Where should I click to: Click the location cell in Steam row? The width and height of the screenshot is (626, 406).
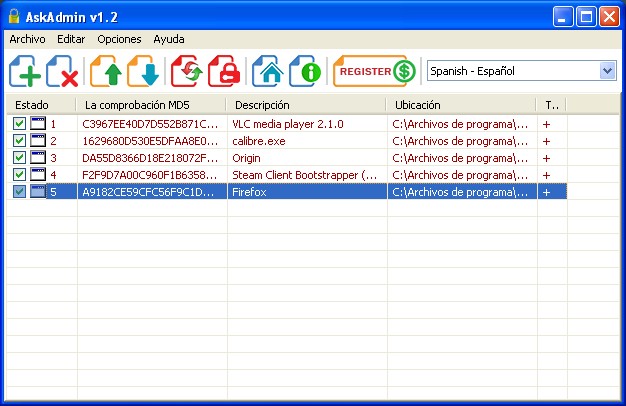coord(460,175)
